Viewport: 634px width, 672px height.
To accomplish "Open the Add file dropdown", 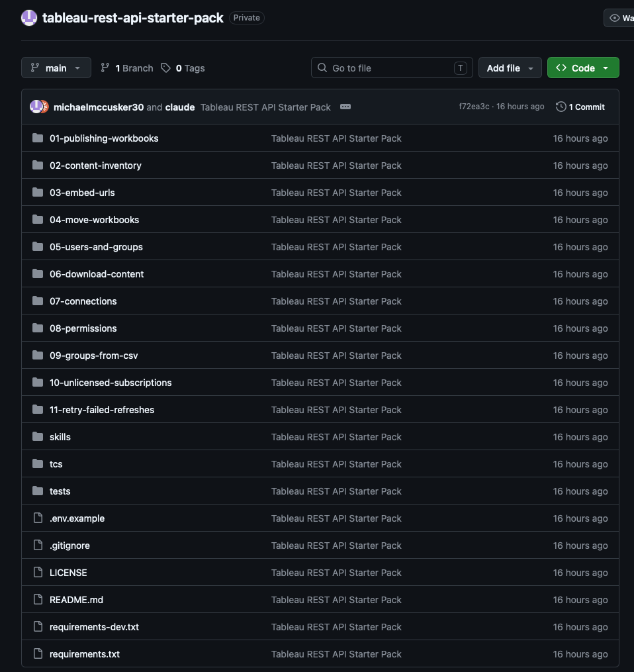I will pos(510,68).
